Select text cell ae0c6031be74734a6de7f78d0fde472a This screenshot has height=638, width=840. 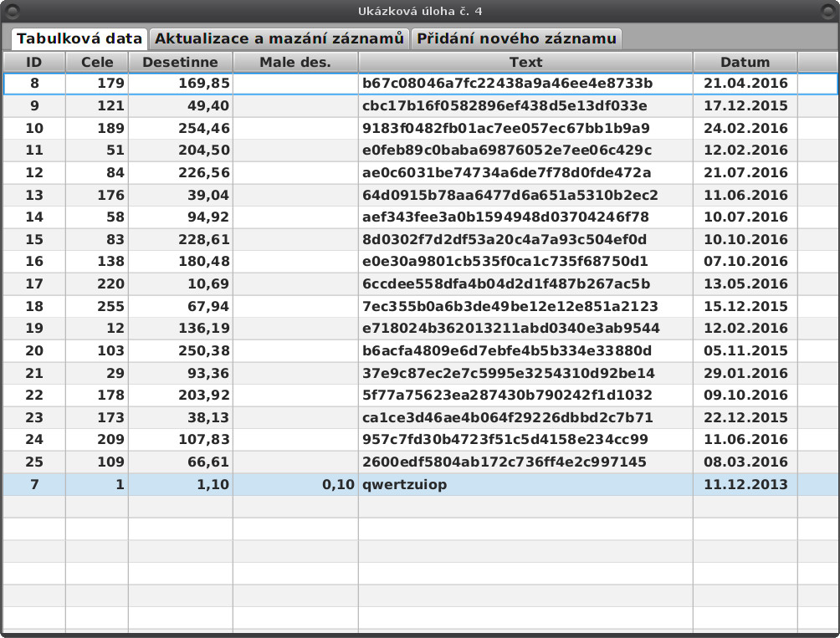pos(525,173)
